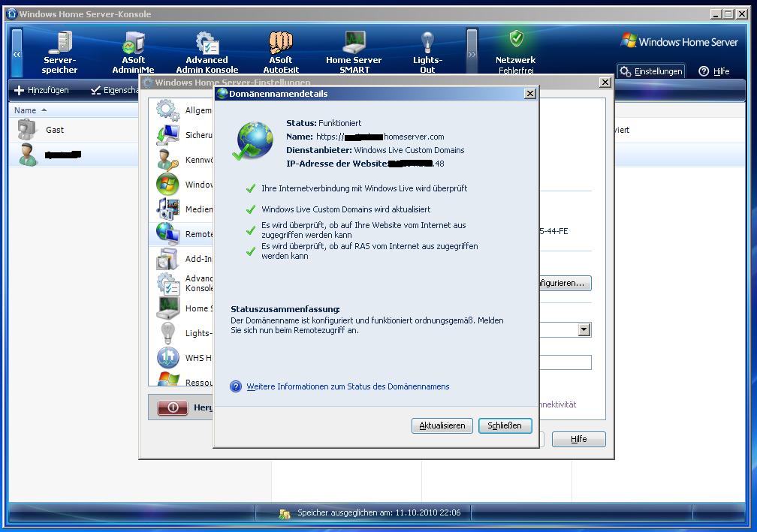Open Hilfe in the console header
Screen dimensions: 757x532
click(714, 71)
